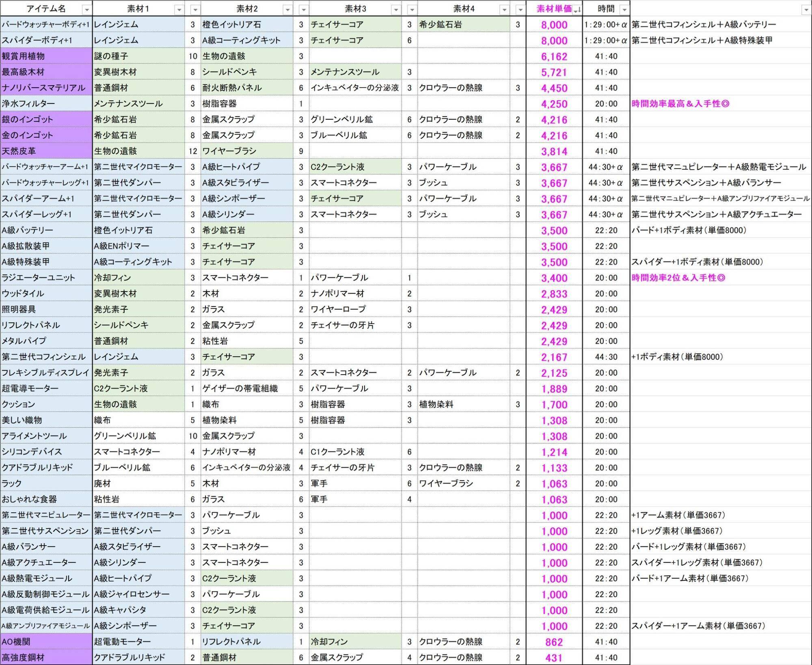Viewport: 812px width, 665px height.
Task: Click the 862 unit price cell
Action: [554, 642]
